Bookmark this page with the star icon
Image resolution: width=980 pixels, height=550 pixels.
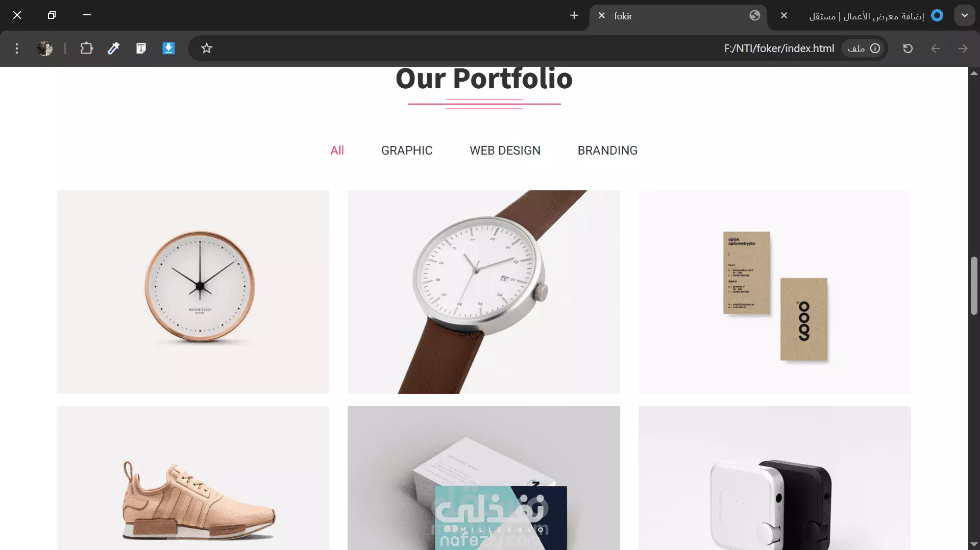coord(206,48)
